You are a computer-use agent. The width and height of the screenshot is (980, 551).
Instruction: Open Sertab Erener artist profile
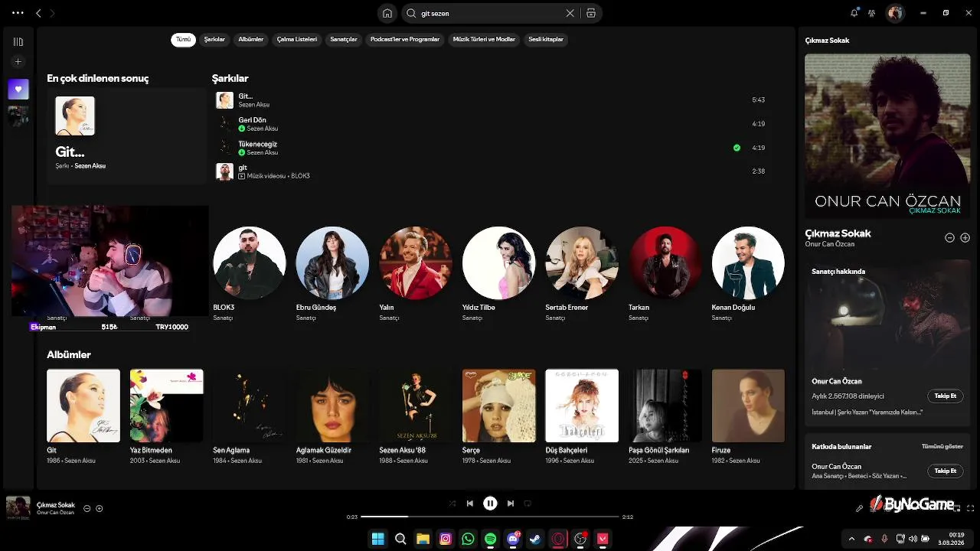[x=582, y=262]
